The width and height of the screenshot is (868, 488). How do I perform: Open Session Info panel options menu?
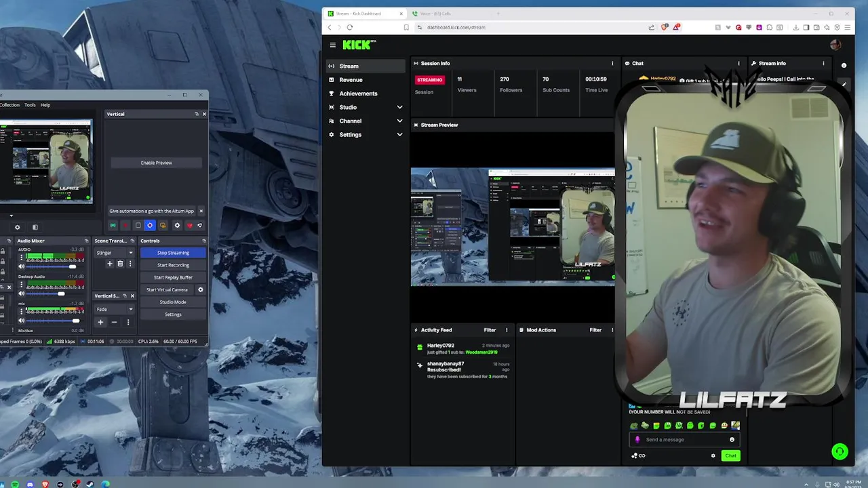612,63
